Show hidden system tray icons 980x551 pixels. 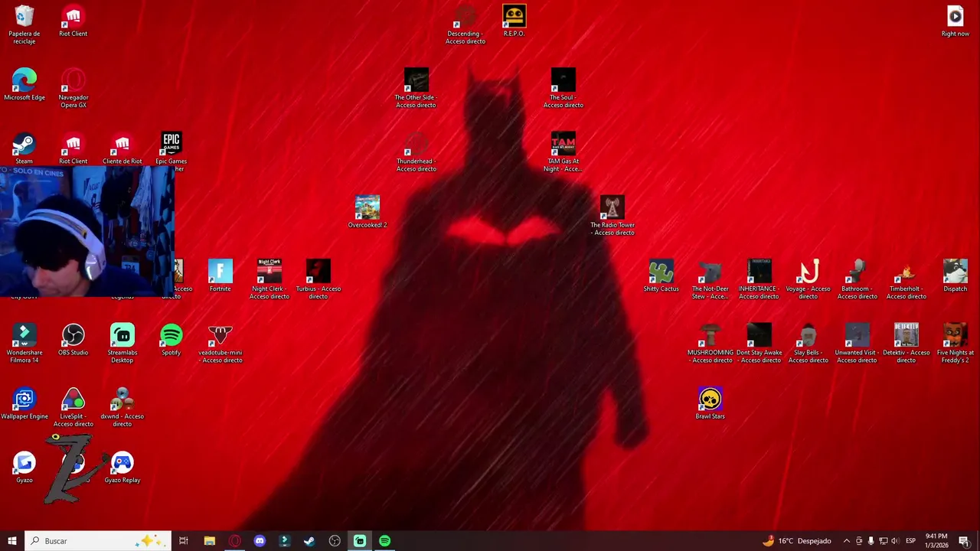click(x=846, y=541)
